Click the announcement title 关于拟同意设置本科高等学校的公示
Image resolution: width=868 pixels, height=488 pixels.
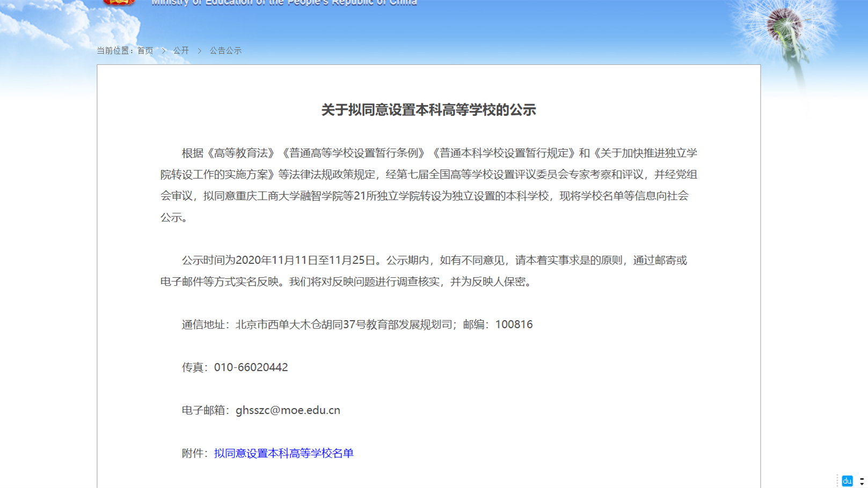tap(428, 110)
